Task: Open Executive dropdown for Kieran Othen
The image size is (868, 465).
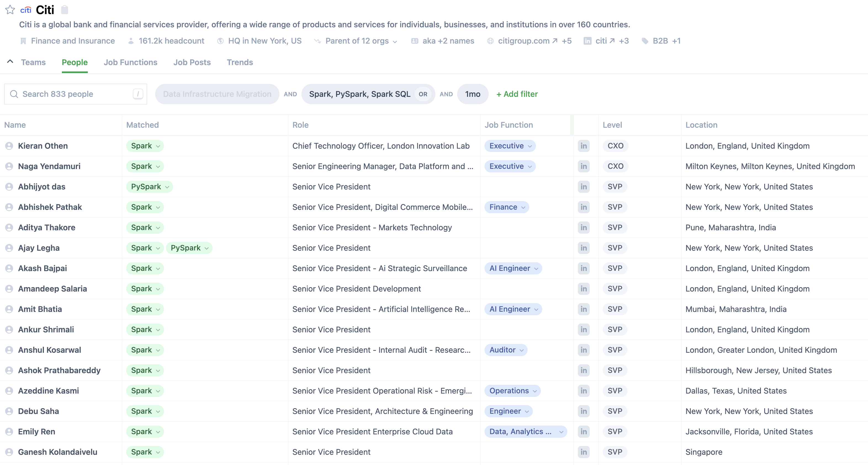Action: tap(510, 146)
